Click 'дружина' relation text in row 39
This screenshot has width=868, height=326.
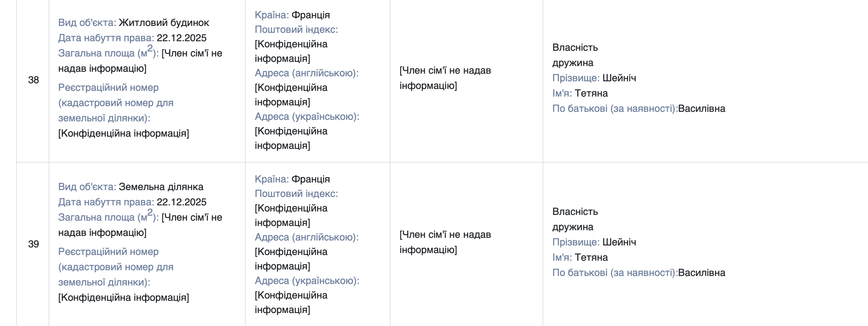pyautogui.click(x=573, y=227)
